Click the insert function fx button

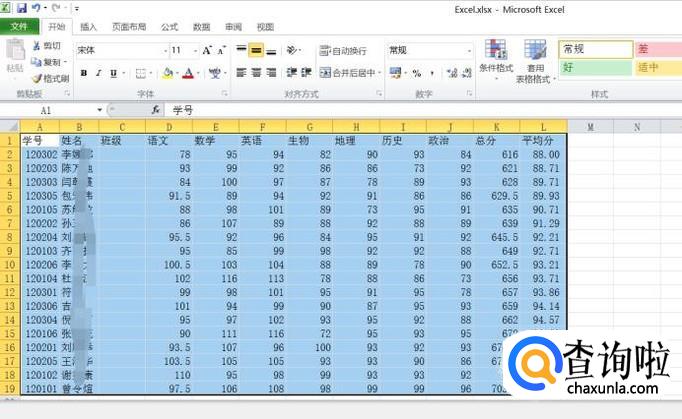(156, 110)
